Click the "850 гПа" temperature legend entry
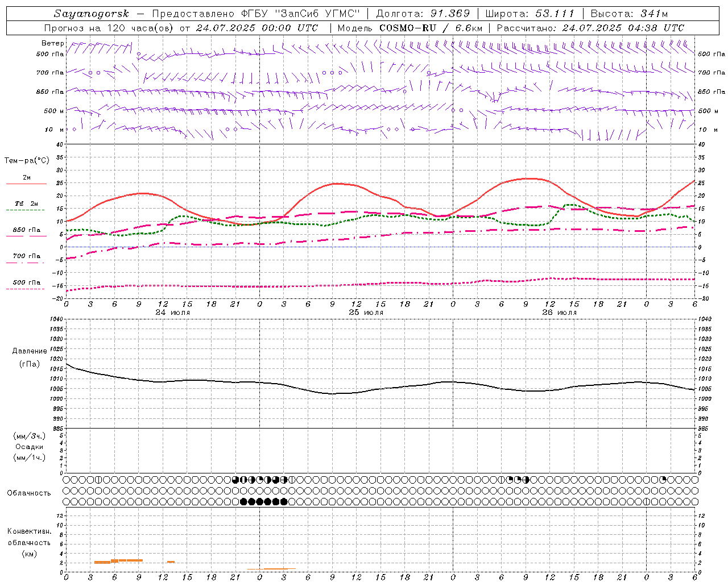This screenshot has width=728, height=582. 26,231
